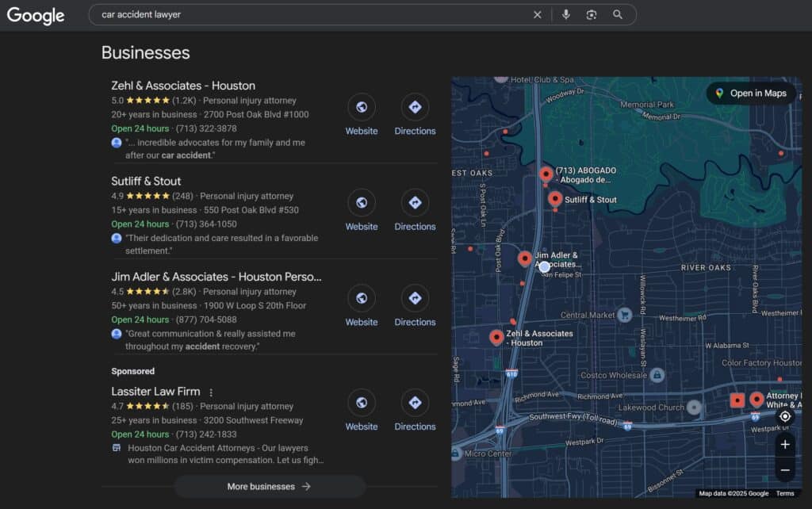
Task: Open Jim Adler & Associates Website globe icon
Action: coord(362,298)
